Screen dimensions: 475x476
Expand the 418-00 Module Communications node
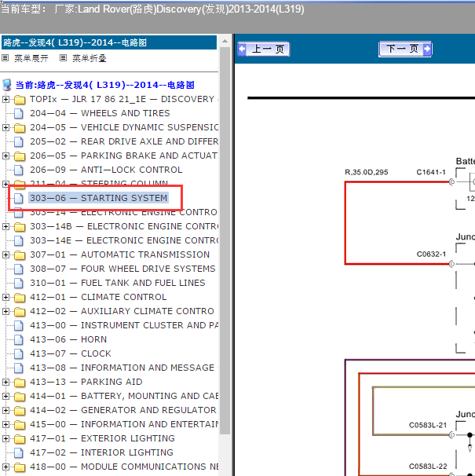[x=5, y=467]
